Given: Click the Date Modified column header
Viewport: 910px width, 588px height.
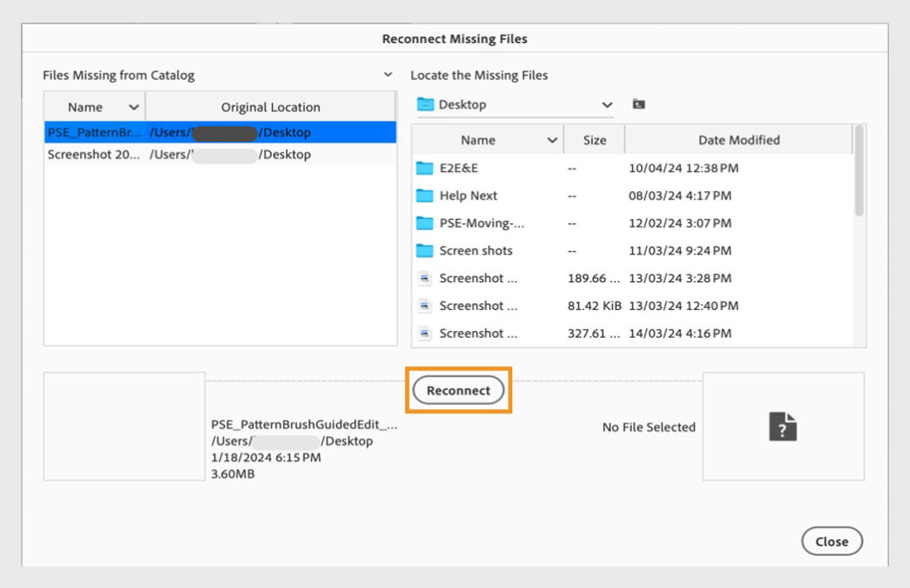Looking at the screenshot, I should 739,140.
